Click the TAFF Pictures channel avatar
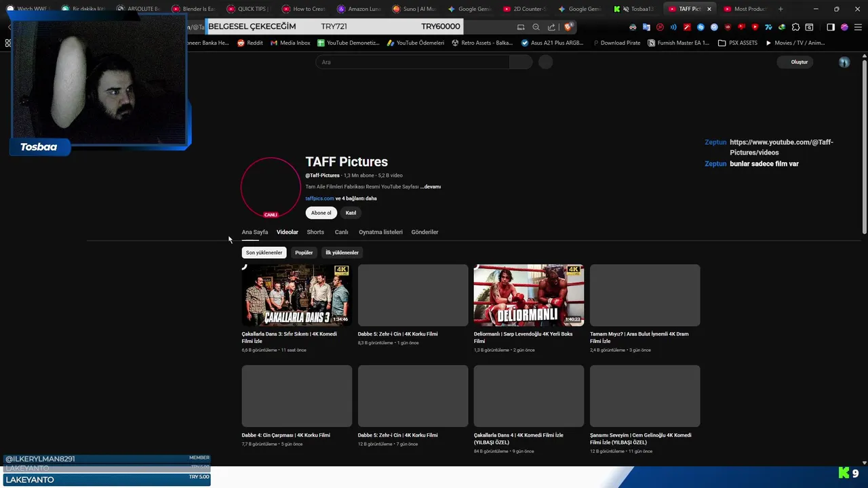Screen dimensions: 868x488 (x=271, y=187)
